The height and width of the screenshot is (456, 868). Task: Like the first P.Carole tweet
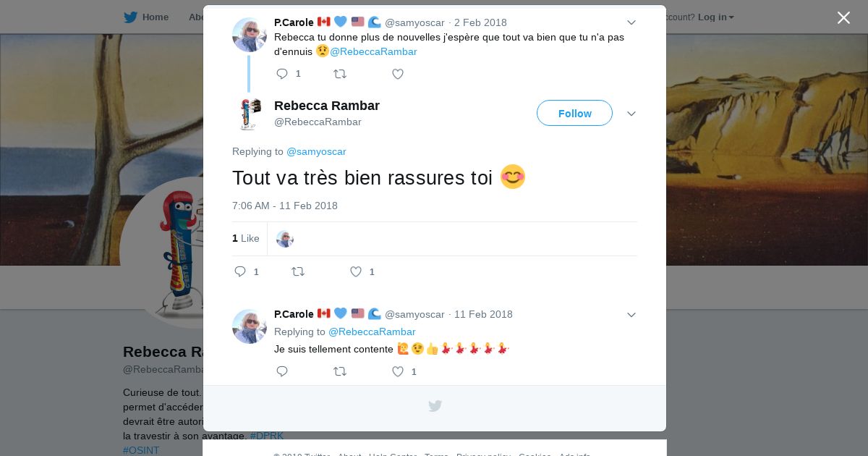398,74
